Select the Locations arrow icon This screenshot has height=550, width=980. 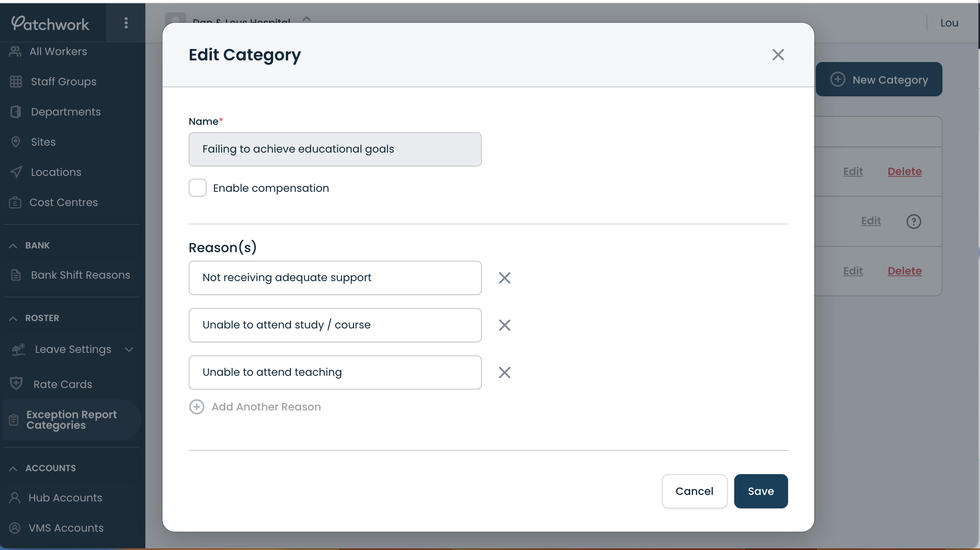pyautogui.click(x=16, y=172)
